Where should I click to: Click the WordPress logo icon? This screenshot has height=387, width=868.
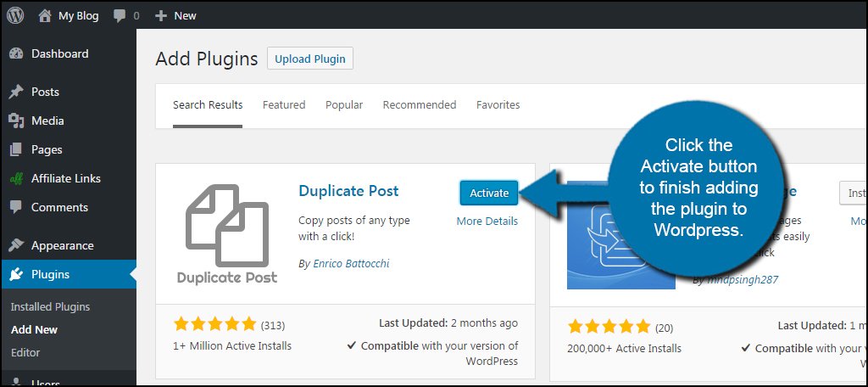(15, 15)
